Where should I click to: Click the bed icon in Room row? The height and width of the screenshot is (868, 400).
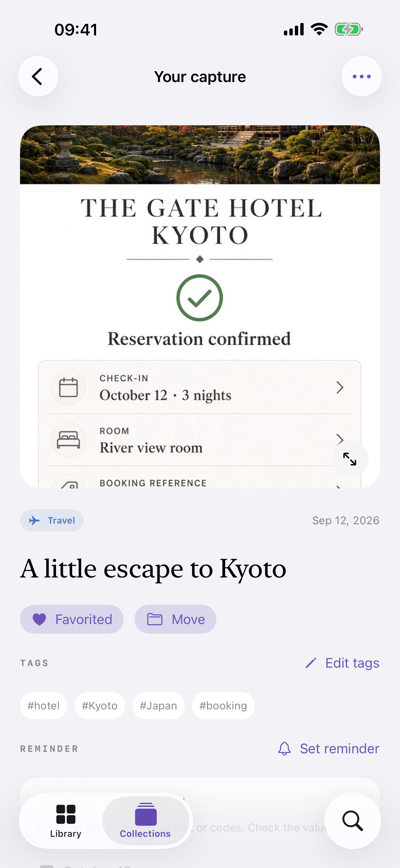pos(68,440)
